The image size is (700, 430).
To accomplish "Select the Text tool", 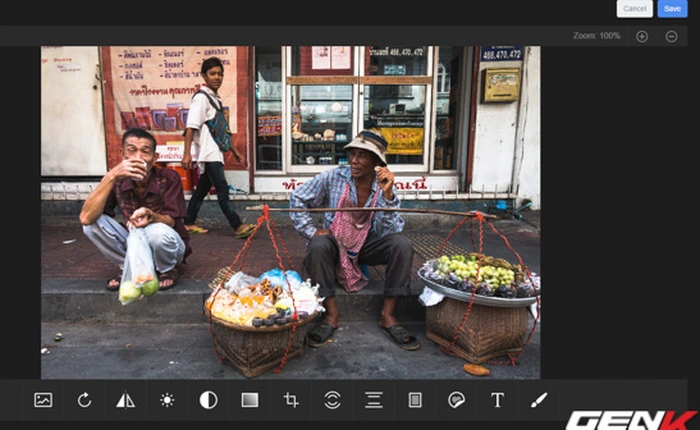I will [x=498, y=400].
